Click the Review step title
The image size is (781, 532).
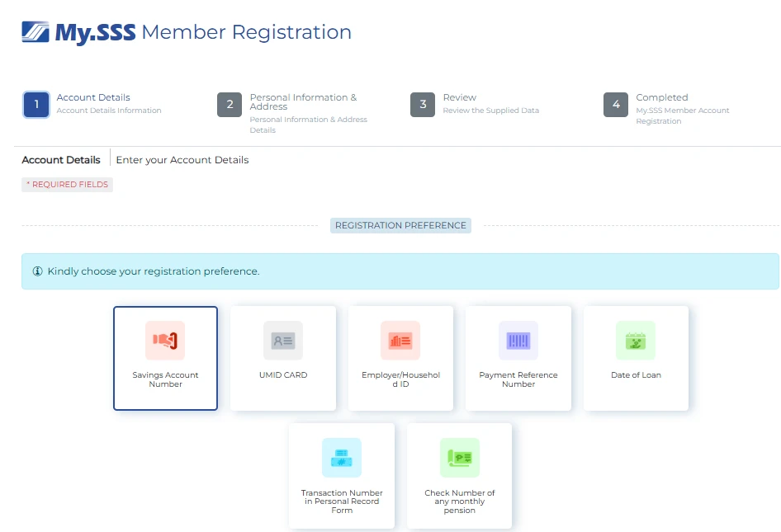click(460, 97)
